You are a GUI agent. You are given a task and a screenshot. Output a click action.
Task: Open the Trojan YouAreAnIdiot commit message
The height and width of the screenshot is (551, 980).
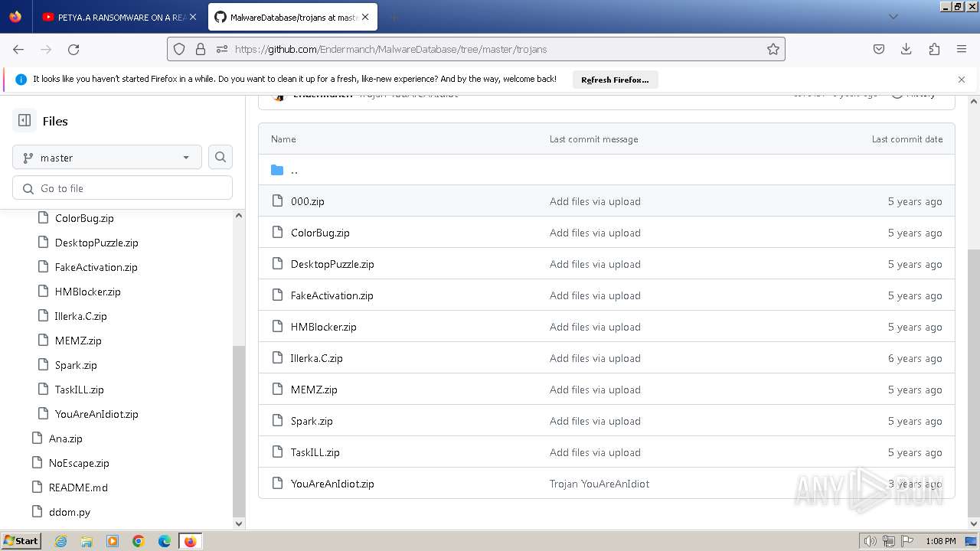(599, 484)
